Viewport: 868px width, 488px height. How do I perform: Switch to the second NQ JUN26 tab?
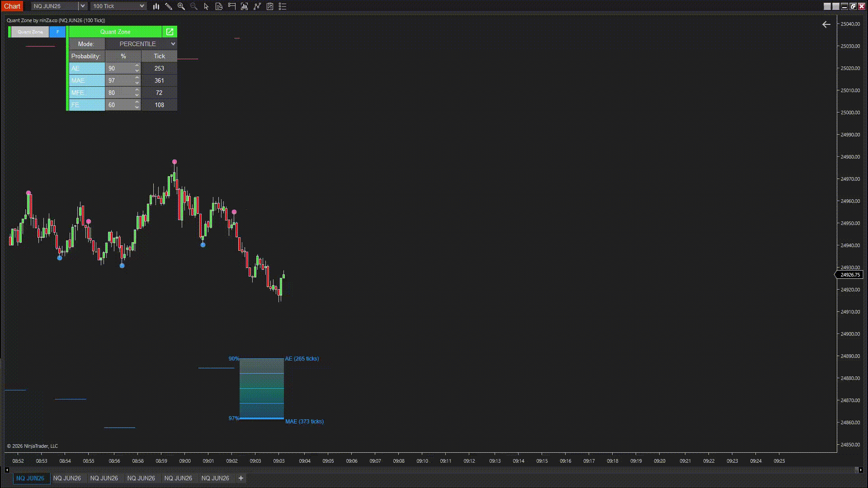pos(67,478)
